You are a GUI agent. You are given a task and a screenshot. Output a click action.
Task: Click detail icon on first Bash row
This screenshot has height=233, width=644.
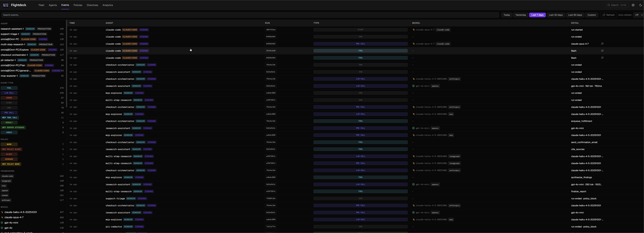tap(602, 51)
